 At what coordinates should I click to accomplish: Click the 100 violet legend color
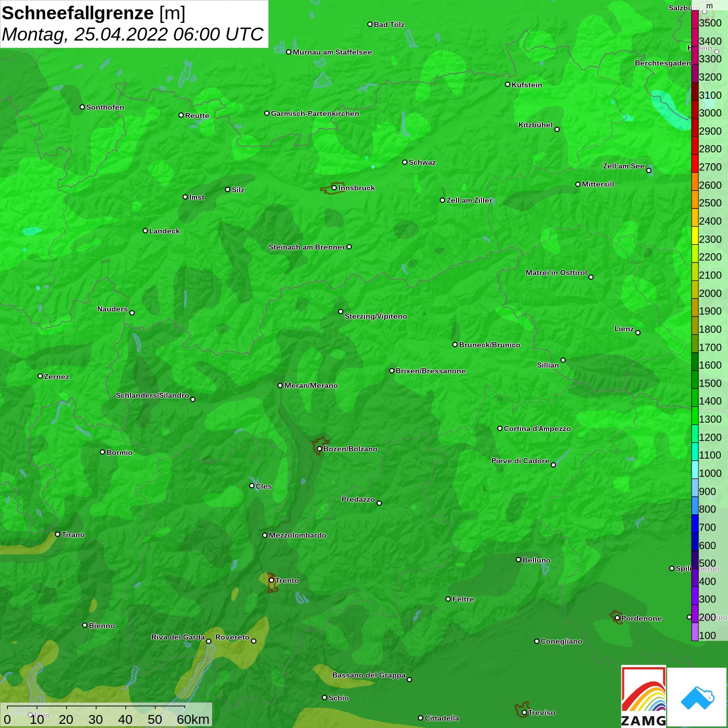pos(695,632)
